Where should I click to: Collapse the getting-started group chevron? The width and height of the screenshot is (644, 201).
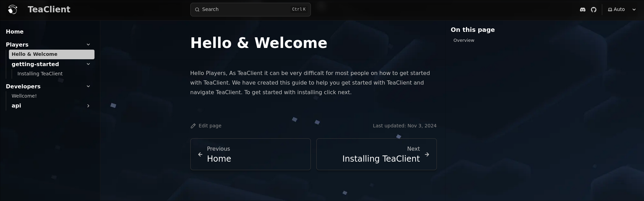click(x=88, y=64)
